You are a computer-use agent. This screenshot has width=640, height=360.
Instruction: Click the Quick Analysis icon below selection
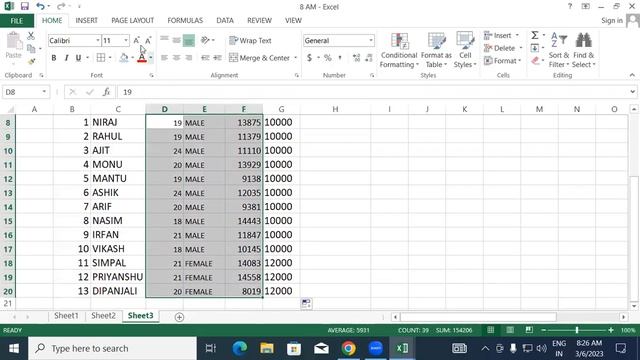point(306,303)
